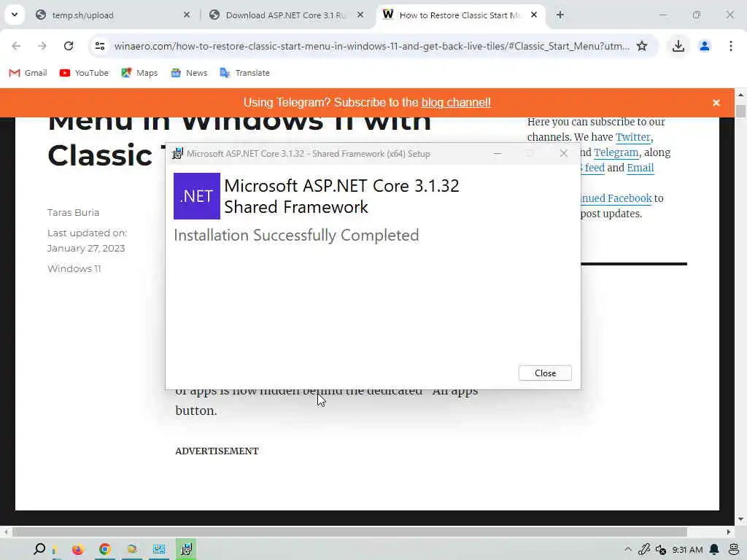
Task: Switch to the Download ASP.NET Core 3.1 tab
Action: (286, 15)
